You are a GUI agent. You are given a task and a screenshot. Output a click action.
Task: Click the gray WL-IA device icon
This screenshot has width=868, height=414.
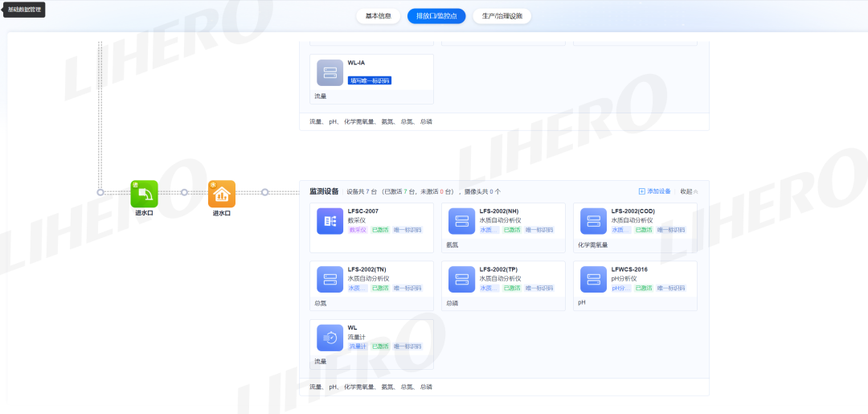tap(330, 72)
